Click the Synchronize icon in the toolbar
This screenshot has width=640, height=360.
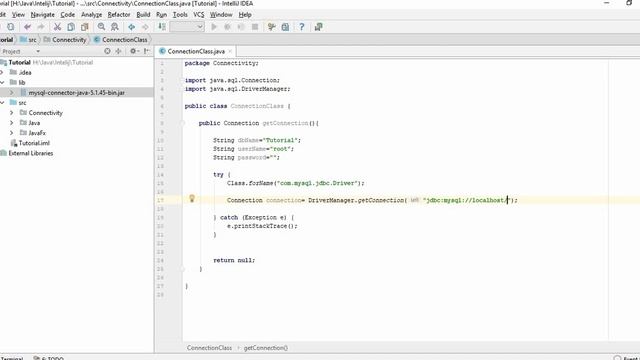(x=11, y=27)
